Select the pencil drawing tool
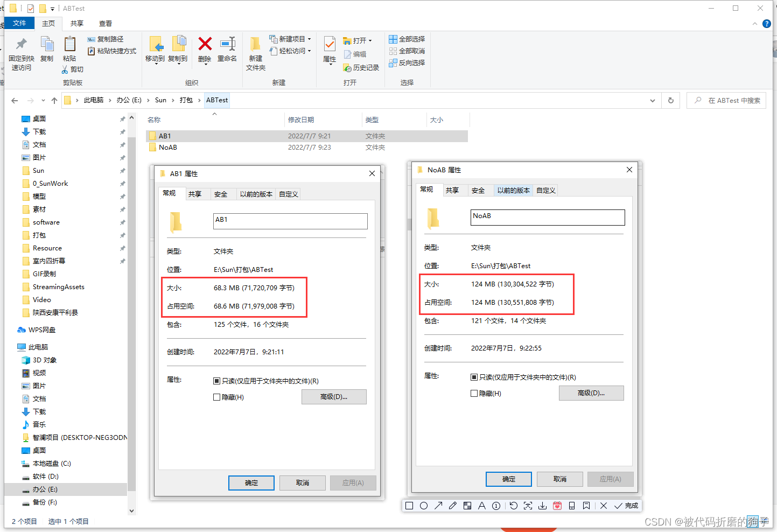The width and height of the screenshot is (777, 532). pos(453,506)
